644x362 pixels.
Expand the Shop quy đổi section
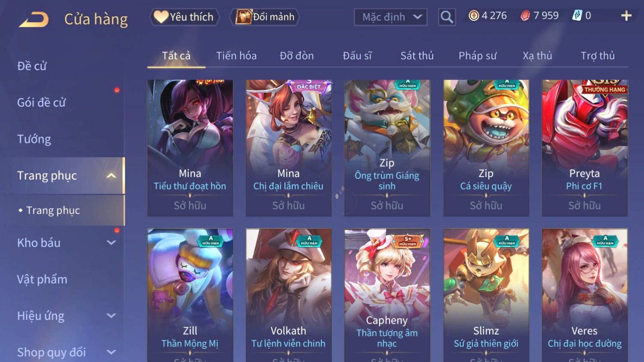(111, 352)
